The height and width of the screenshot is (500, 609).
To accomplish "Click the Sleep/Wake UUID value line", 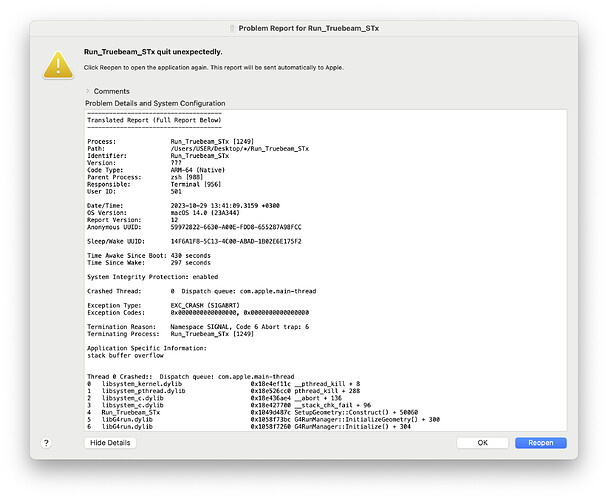I will 236,241.
